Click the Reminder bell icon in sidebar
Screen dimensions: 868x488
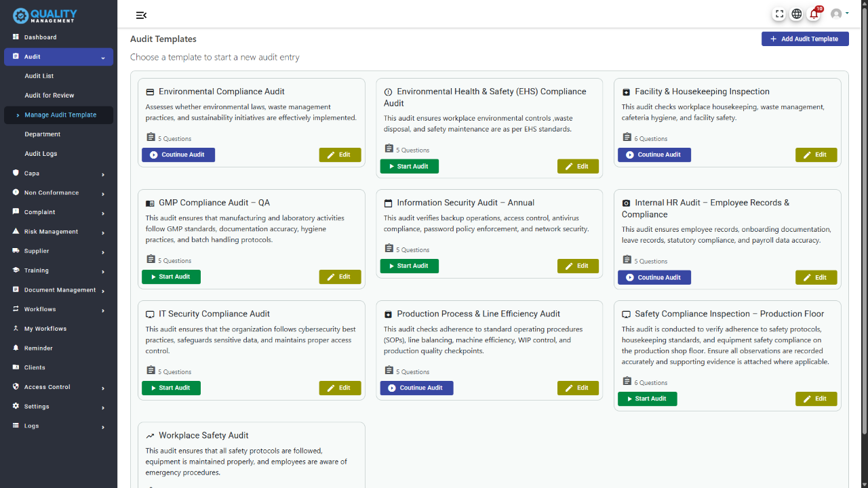click(x=16, y=348)
